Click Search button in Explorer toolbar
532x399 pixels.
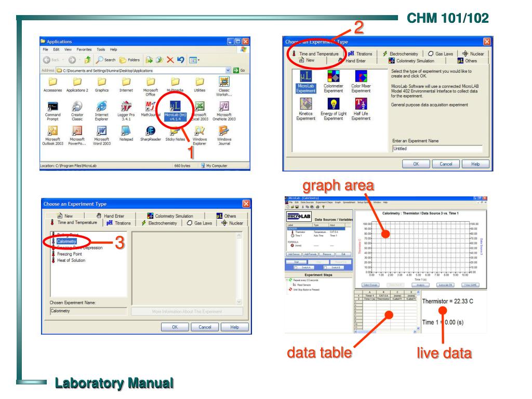click(106, 60)
